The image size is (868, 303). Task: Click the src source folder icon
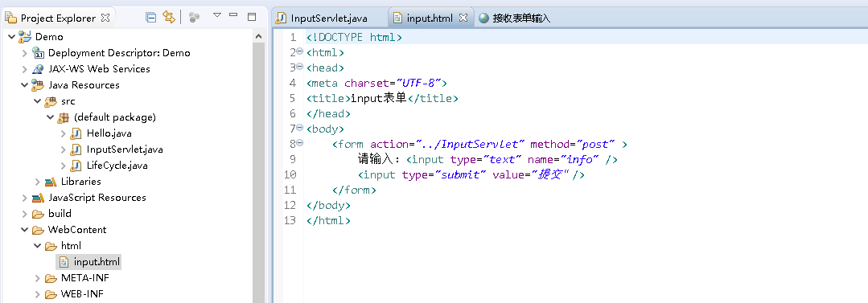[51, 101]
